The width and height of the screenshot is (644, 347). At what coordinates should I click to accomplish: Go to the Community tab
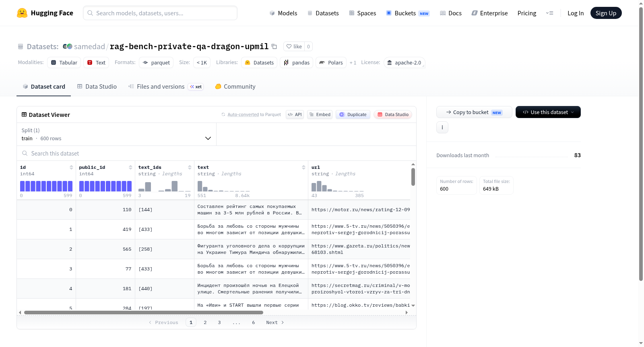235,87
